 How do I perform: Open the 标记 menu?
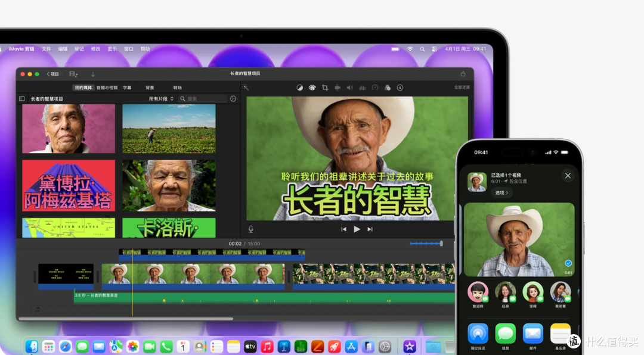pyautogui.click(x=79, y=49)
